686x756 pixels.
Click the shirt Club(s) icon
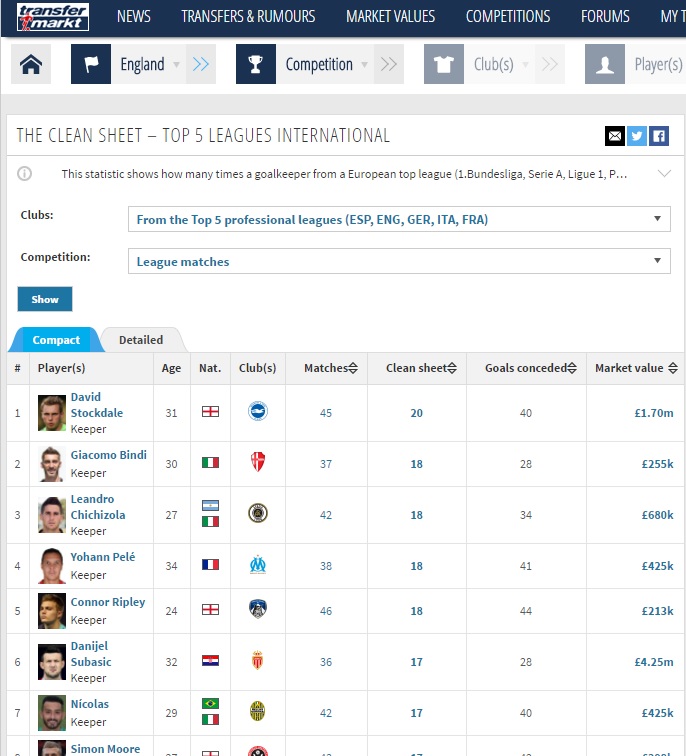point(444,64)
